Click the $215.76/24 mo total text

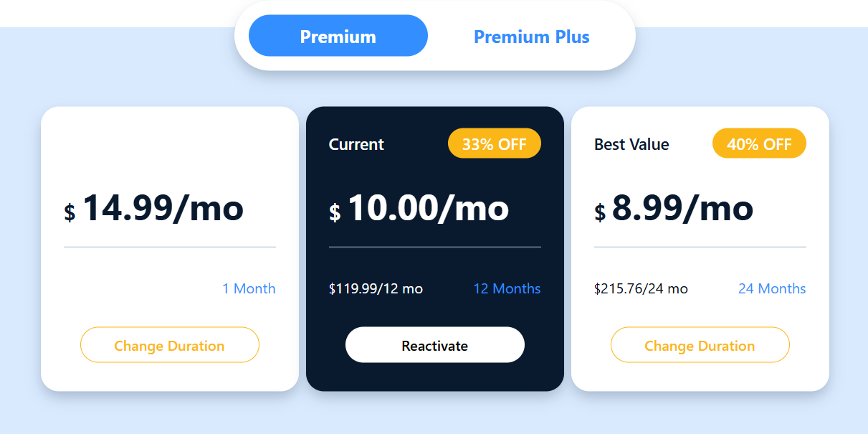pos(641,288)
